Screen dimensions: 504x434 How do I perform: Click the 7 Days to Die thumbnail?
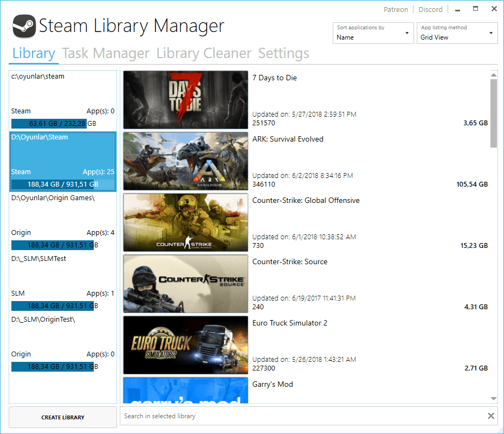click(x=185, y=100)
